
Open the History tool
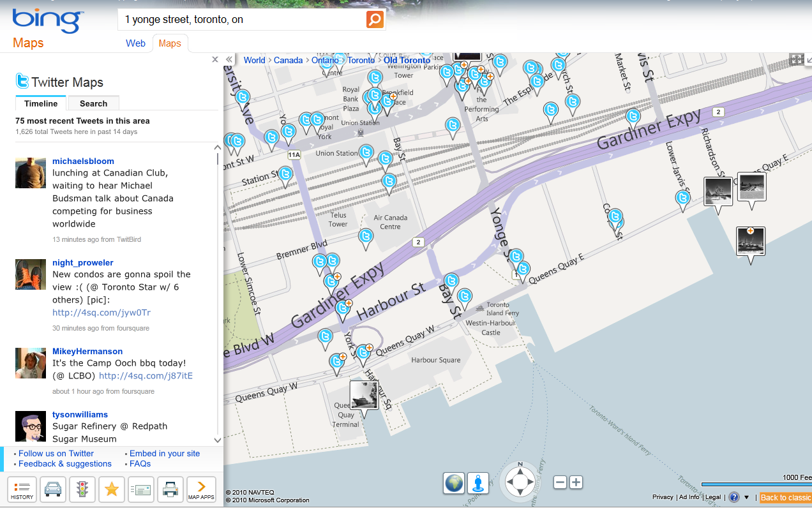22,490
